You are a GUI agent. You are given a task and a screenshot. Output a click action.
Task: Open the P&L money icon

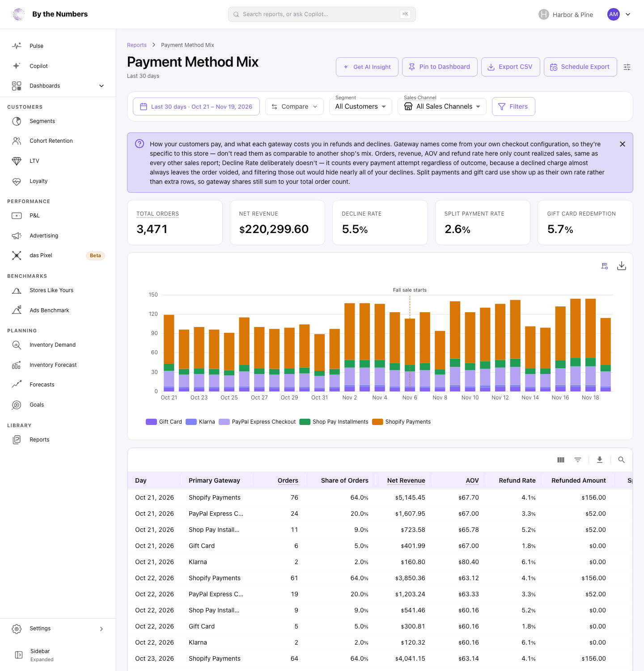17,216
